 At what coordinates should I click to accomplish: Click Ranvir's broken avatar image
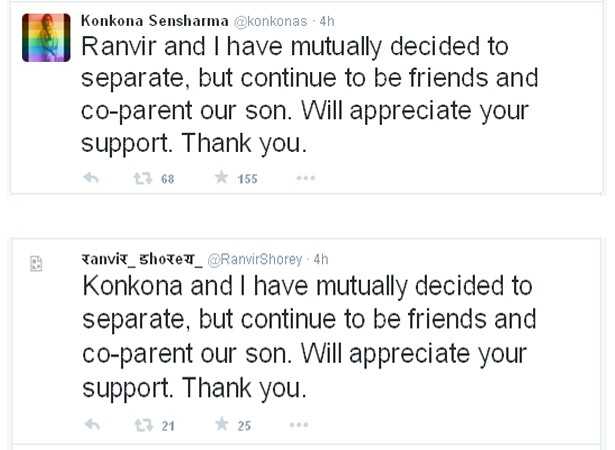(x=35, y=264)
